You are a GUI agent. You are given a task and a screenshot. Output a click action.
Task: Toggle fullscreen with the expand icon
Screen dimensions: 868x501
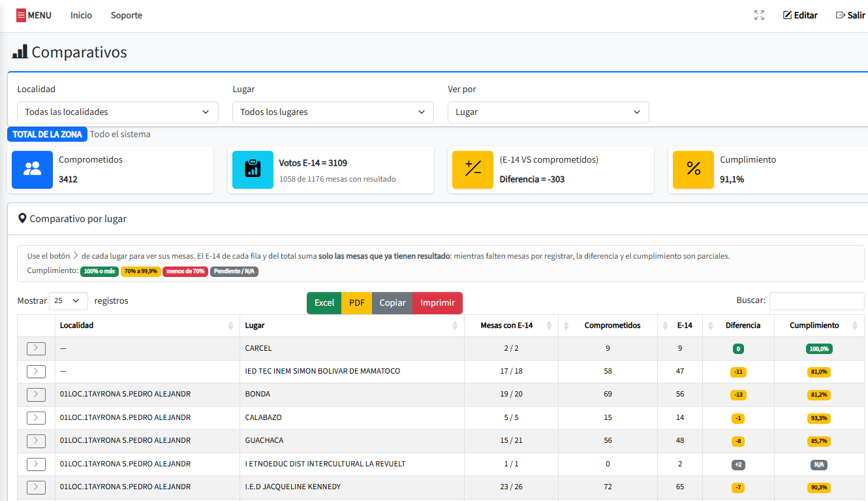pos(759,15)
